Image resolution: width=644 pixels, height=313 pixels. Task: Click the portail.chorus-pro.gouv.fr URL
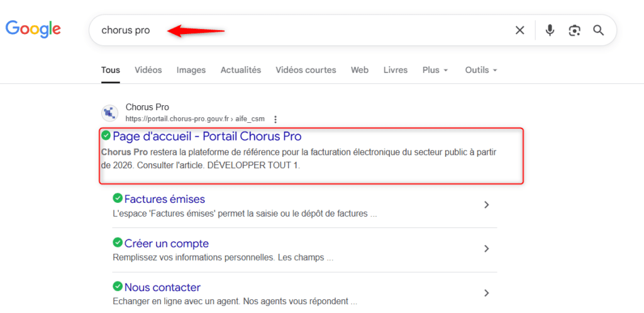[195, 119]
